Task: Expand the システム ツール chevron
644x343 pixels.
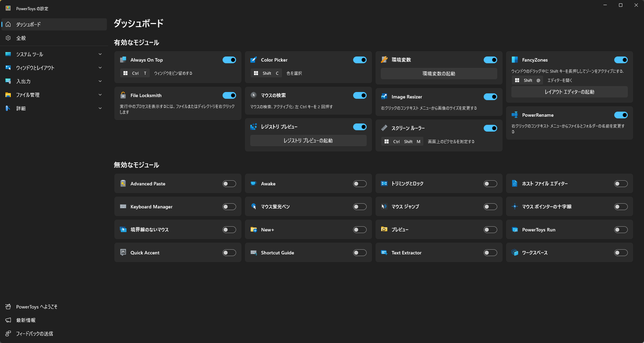Action: pos(100,54)
